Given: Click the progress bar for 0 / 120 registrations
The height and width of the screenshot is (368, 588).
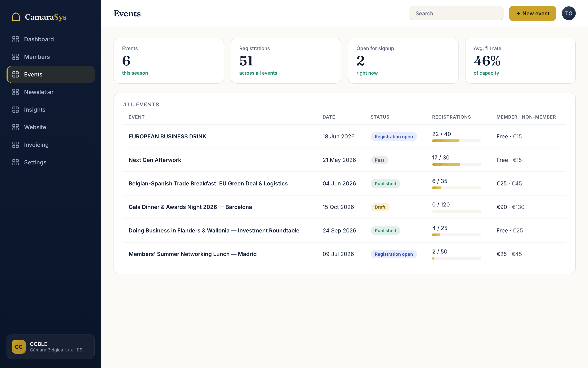Looking at the screenshot, I should pos(457,212).
